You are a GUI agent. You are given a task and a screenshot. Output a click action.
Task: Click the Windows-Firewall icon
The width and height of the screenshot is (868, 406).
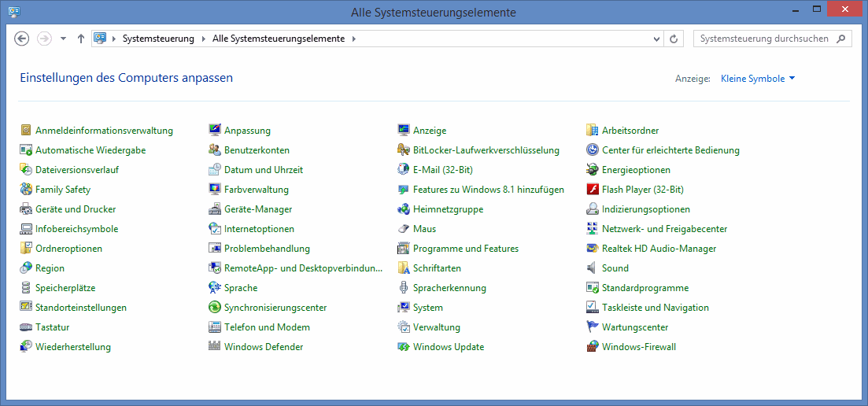tap(593, 347)
